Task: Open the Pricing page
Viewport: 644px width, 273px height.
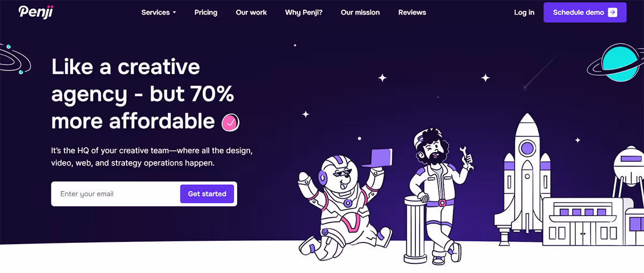Action: pos(206,12)
